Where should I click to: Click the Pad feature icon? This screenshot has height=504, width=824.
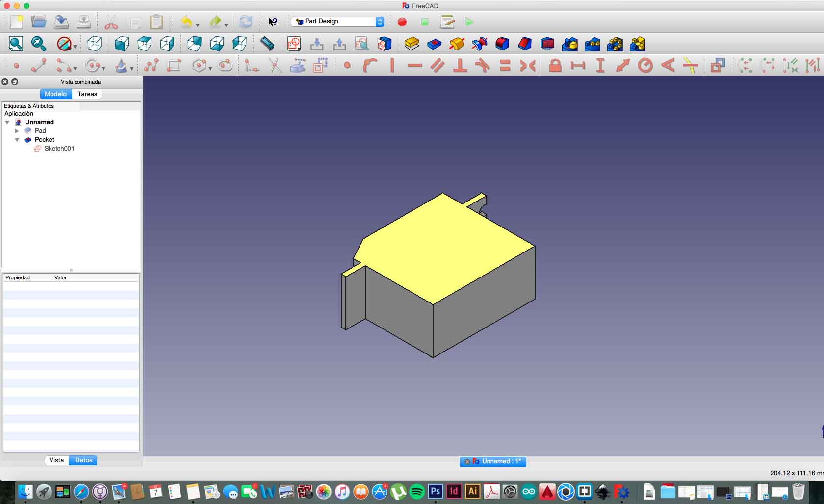point(412,44)
